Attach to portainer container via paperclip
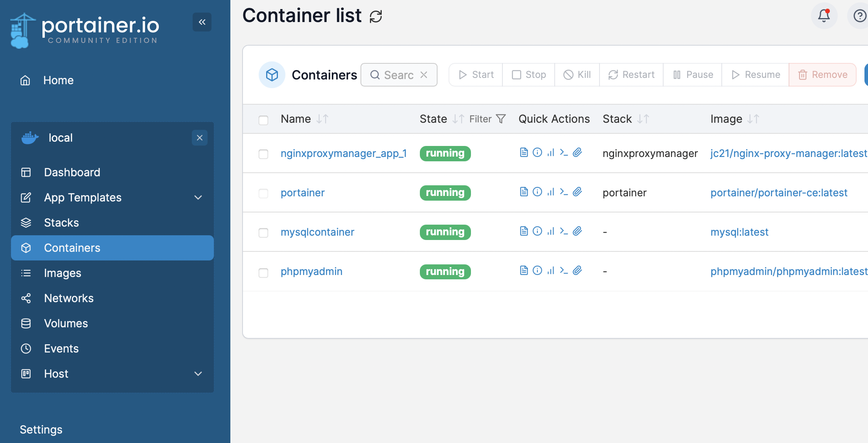Viewport: 868px width, 443px height. pos(577,192)
